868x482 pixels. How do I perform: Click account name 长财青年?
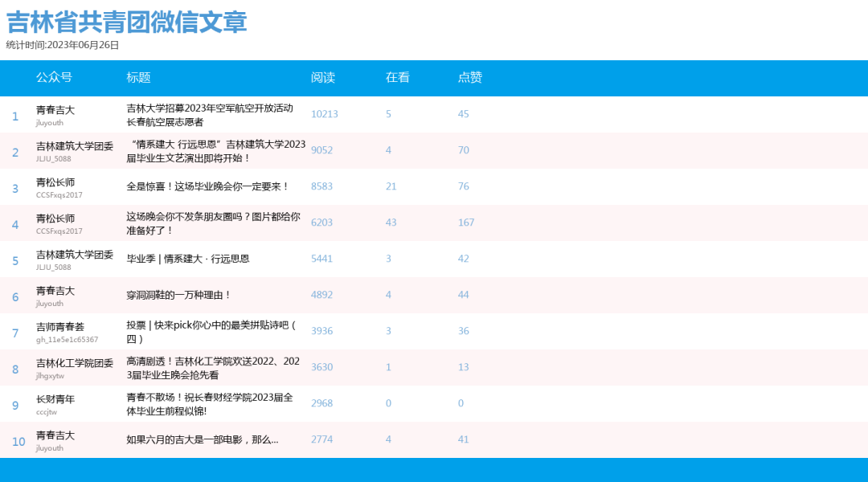tap(55, 399)
